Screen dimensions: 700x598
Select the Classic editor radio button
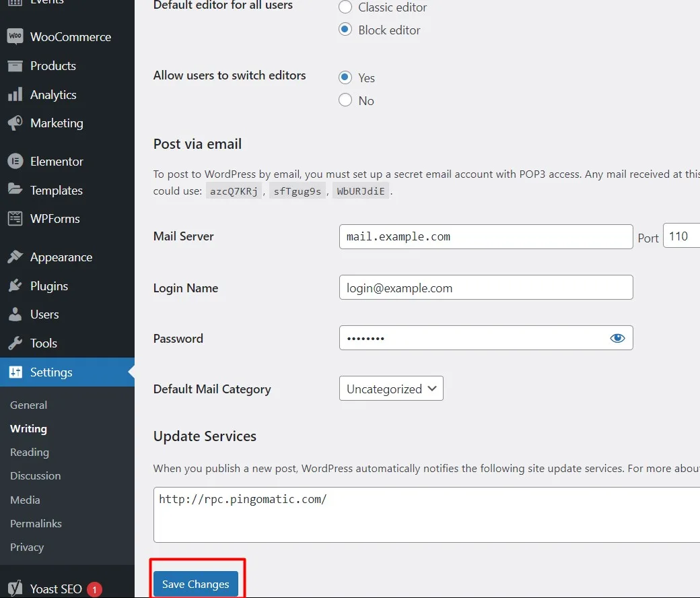345,7
